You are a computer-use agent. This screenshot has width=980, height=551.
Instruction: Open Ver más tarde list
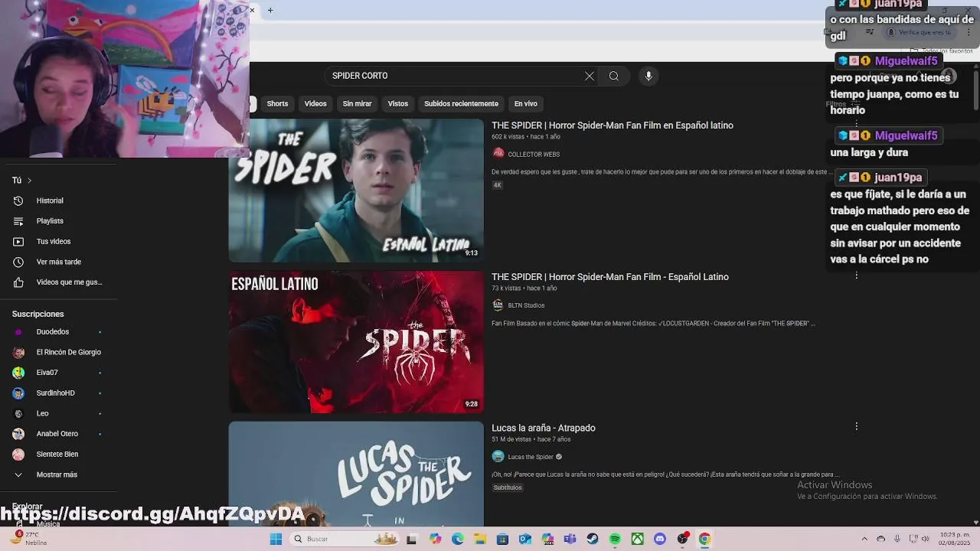(x=58, y=262)
